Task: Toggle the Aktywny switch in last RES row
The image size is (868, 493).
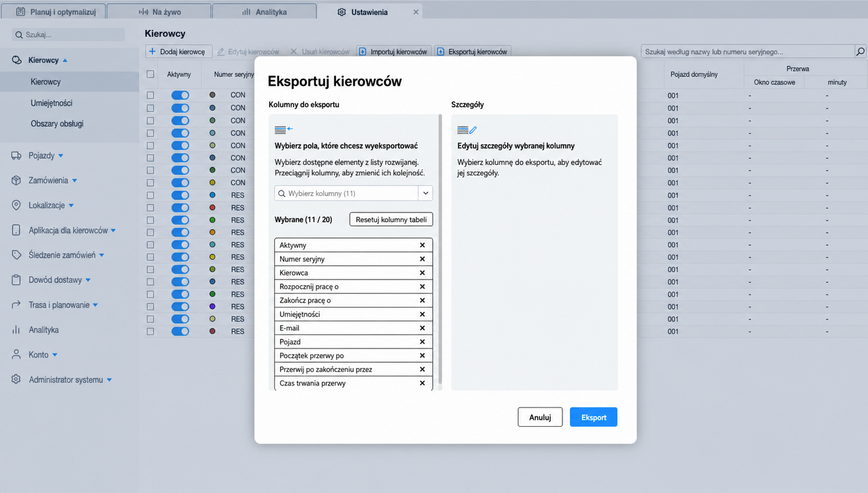Action: pyautogui.click(x=180, y=331)
